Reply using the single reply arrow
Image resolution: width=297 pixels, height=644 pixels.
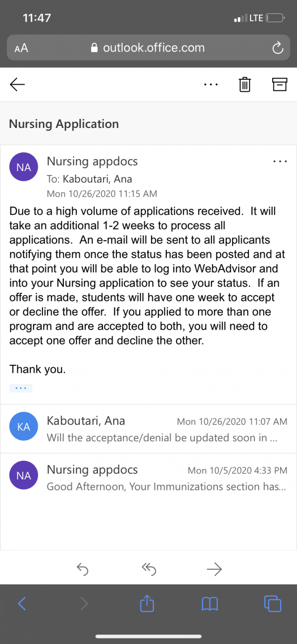(x=83, y=570)
